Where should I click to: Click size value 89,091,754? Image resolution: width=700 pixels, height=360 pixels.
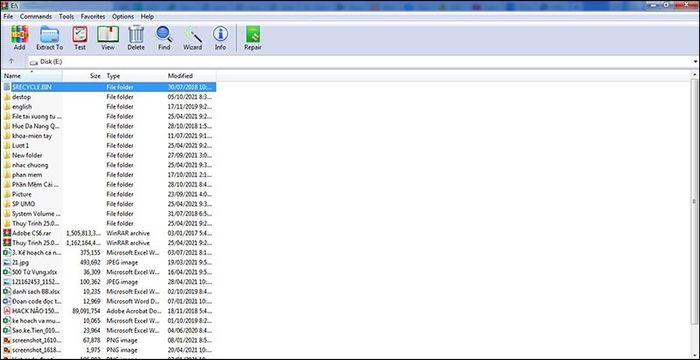pyautogui.click(x=87, y=311)
